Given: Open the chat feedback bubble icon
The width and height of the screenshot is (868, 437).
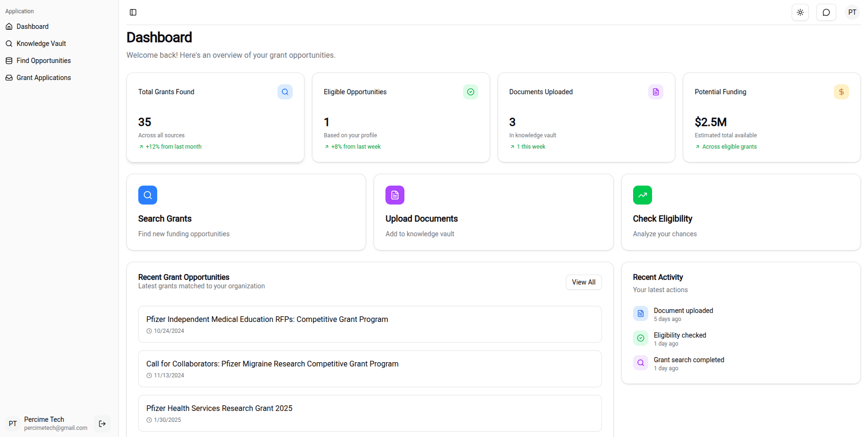Looking at the screenshot, I should (826, 12).
